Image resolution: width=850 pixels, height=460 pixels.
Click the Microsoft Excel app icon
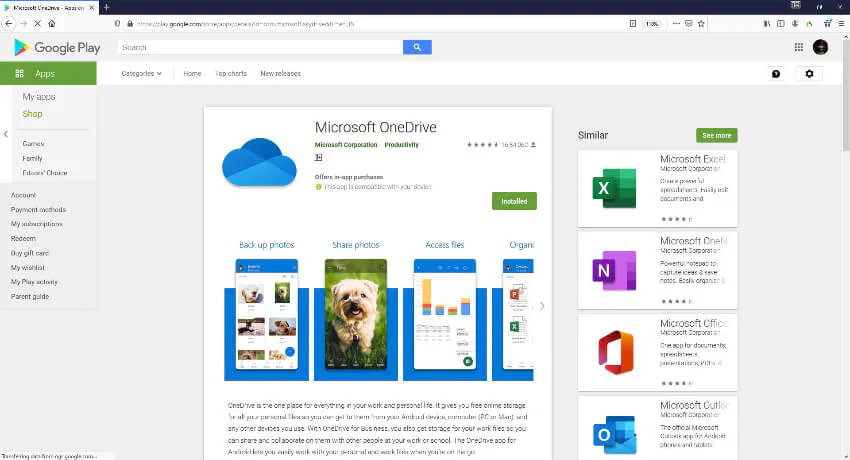(614, 189)
